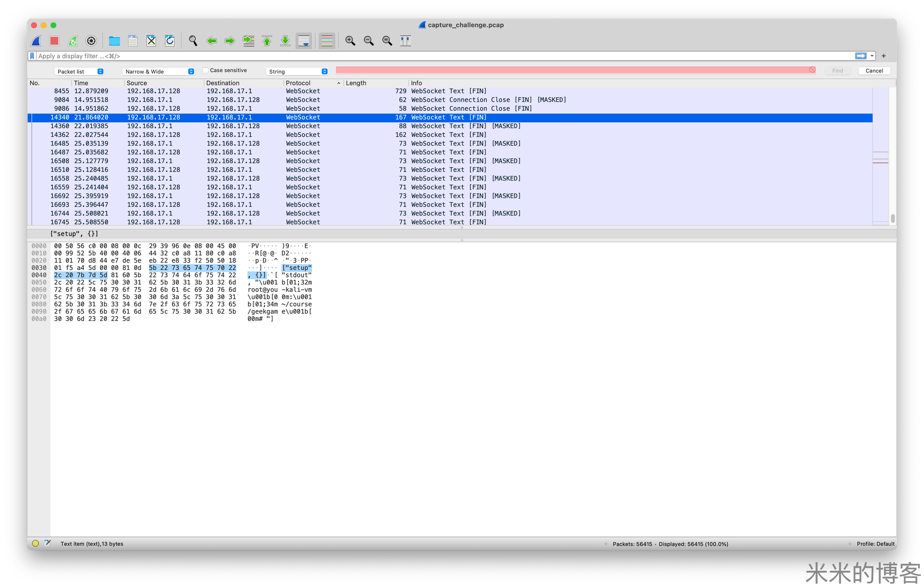This screenshot has height=586, width=924.
Task: Jump to last packet arrow icon
Action: pyautogui.click(x=285, y=41)
